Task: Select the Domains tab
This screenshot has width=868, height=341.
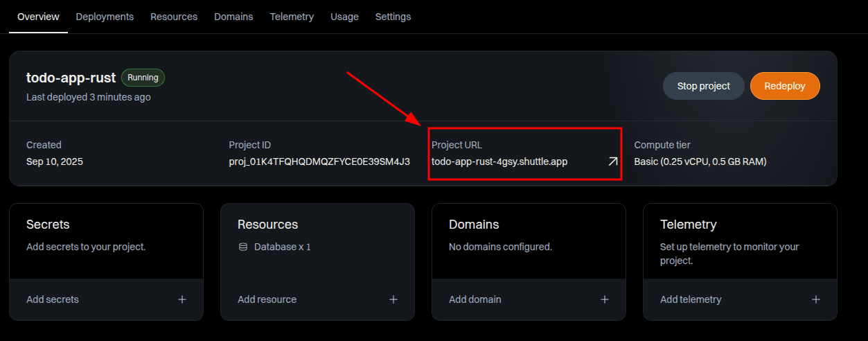Action: [233, 17]
